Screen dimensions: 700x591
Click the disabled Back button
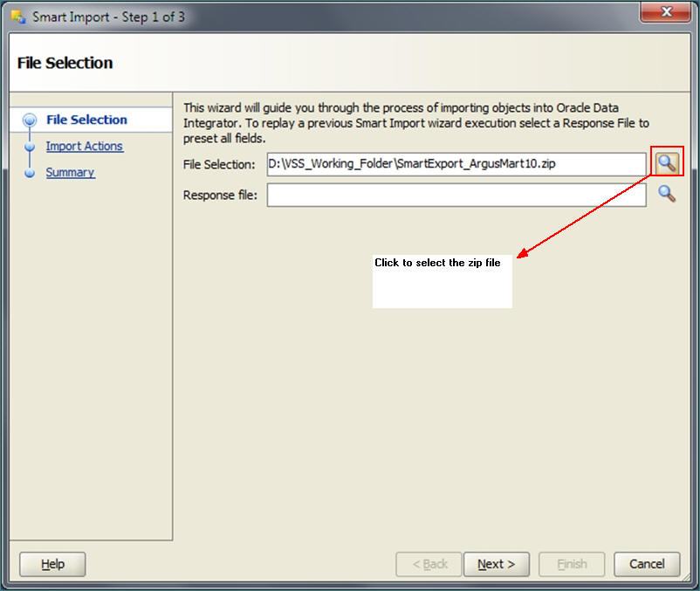[429, 564]
